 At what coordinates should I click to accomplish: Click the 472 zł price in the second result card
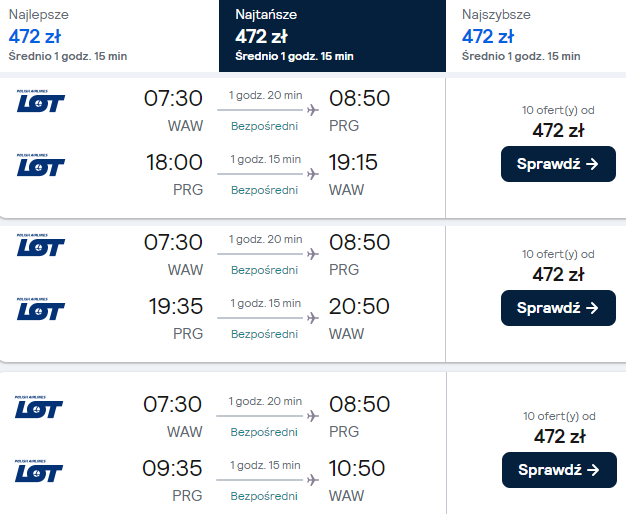(558, 274)
